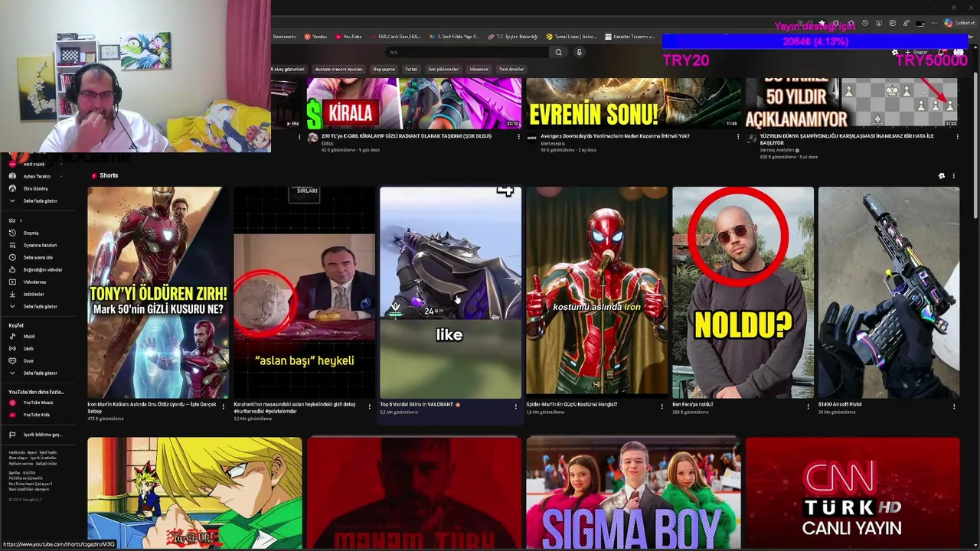Open options for Avengers Doomsday video
Screen dimensions: 980x551
(x=738, y=137)
